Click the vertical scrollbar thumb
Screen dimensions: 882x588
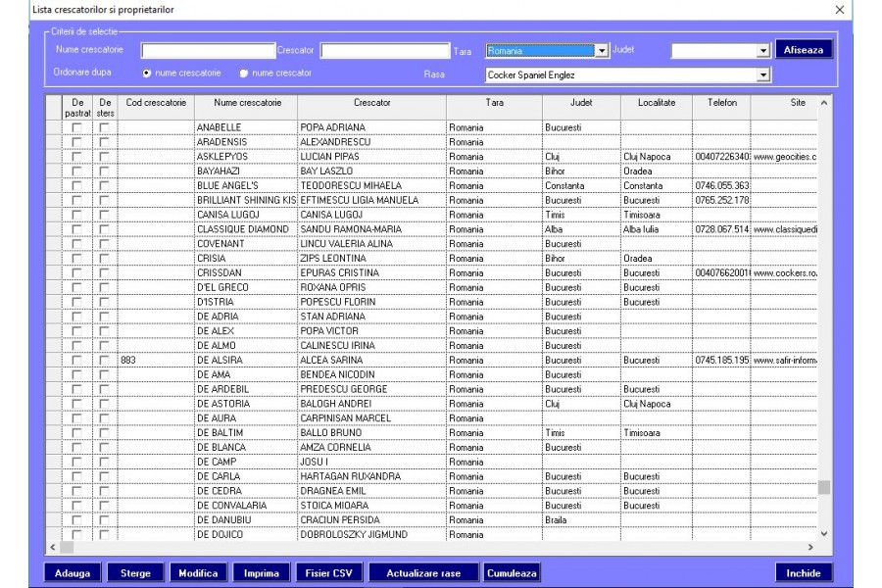click(824, 487)
